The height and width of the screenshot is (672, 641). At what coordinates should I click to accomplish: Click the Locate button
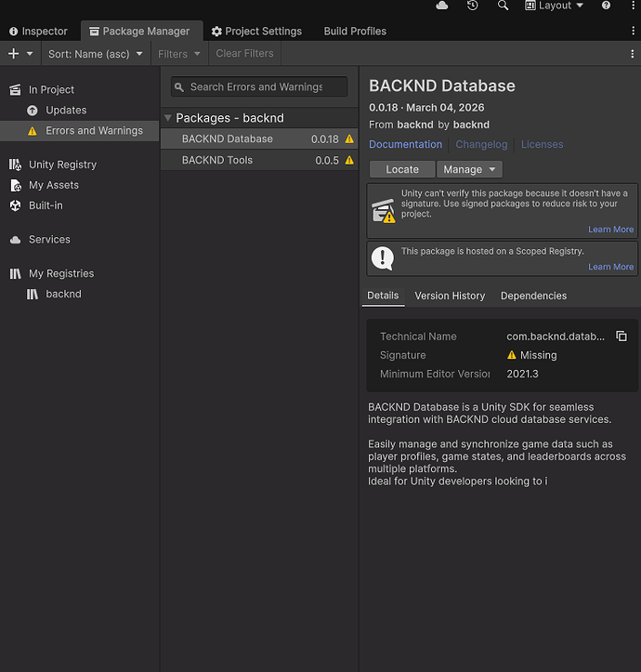[402, 169]
